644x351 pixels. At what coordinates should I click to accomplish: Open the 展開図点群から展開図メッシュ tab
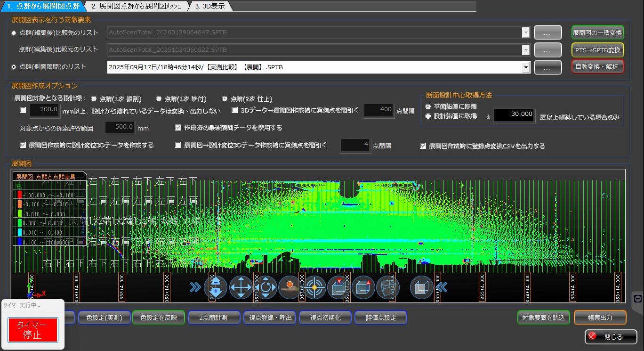pos(136,6)
